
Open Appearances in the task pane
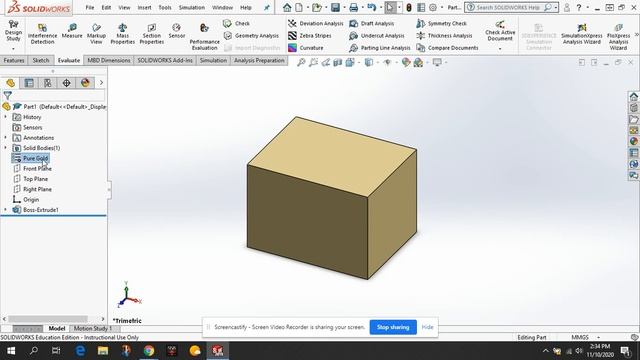pos(633,141)
